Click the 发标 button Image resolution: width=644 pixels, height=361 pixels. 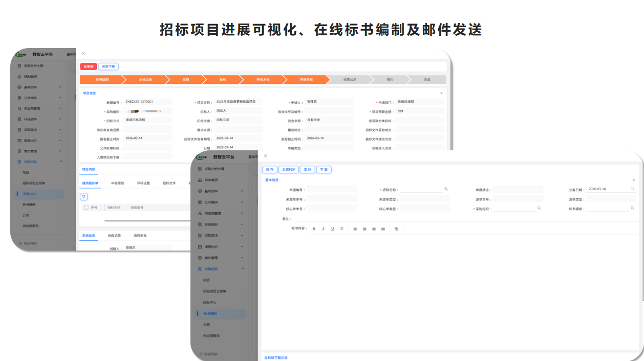pyautogui.click(x=307, y=169)
